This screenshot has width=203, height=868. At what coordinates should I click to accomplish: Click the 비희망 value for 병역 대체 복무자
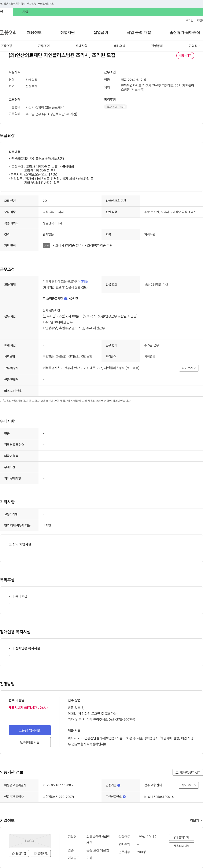point(47,525)
